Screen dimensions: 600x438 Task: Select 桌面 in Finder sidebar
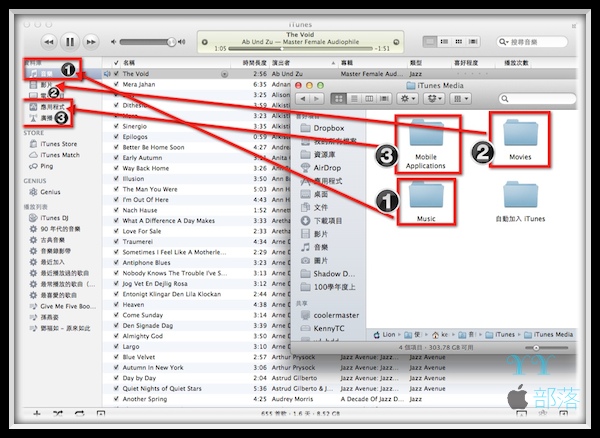pyautogui.click(x=315, y=194)
